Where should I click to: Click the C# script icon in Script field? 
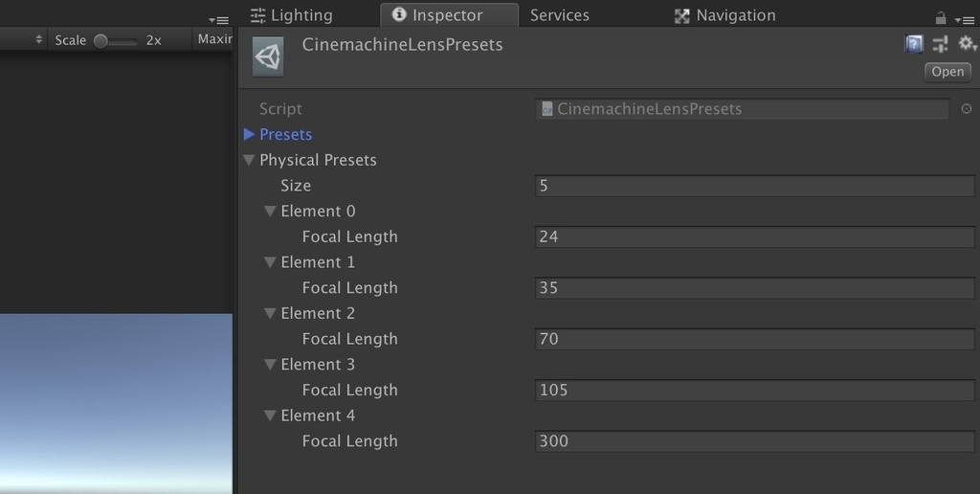point(546,109)
